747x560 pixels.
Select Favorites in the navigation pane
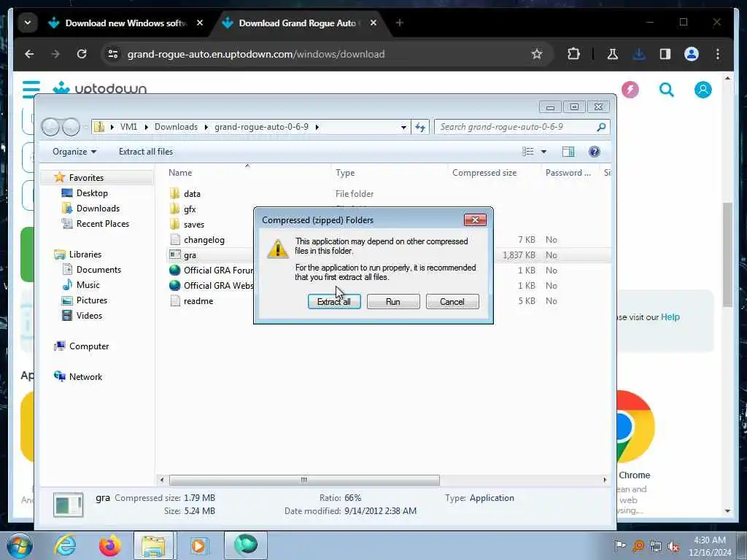click(86, 178)
